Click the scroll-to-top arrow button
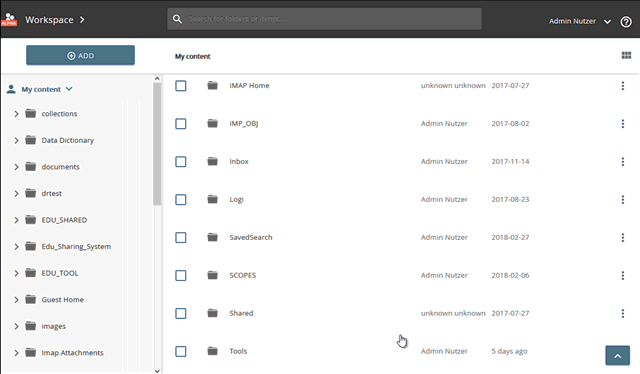Screen dimensions: 640x374 click(618, 356)
